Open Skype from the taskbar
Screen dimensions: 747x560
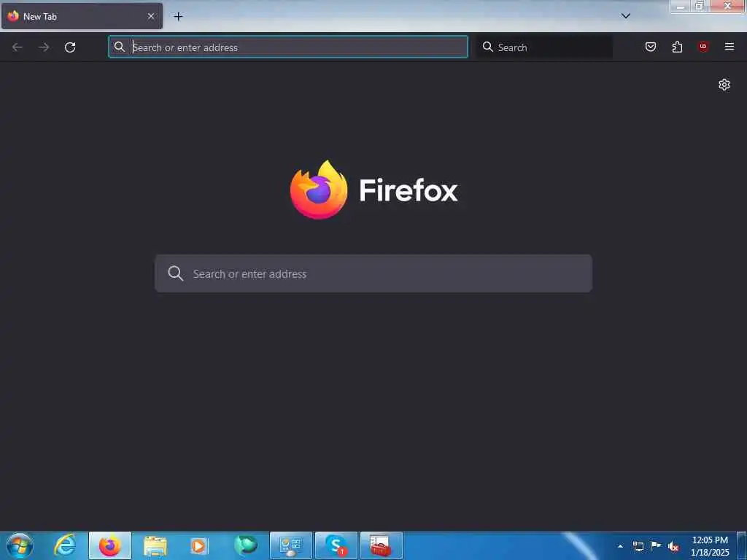336,545
